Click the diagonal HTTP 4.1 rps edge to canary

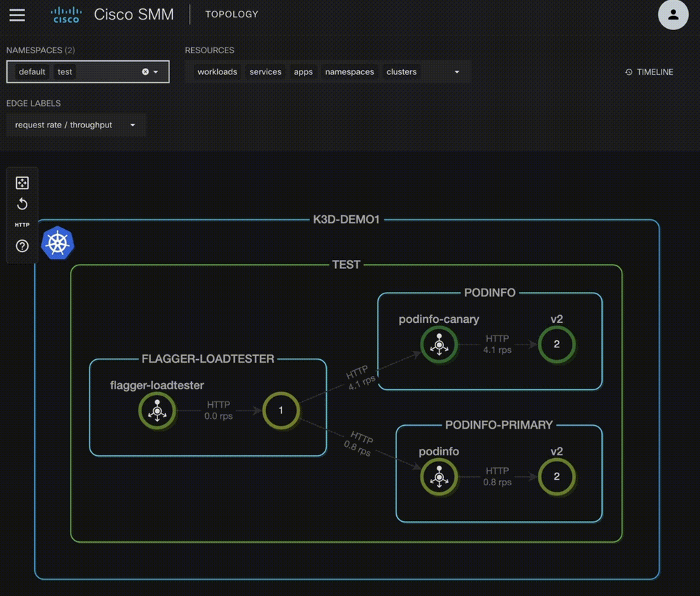(360, 378)
